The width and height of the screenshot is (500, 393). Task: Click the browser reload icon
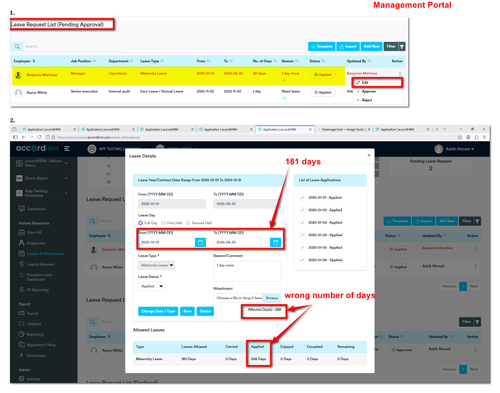pos(39,137)
